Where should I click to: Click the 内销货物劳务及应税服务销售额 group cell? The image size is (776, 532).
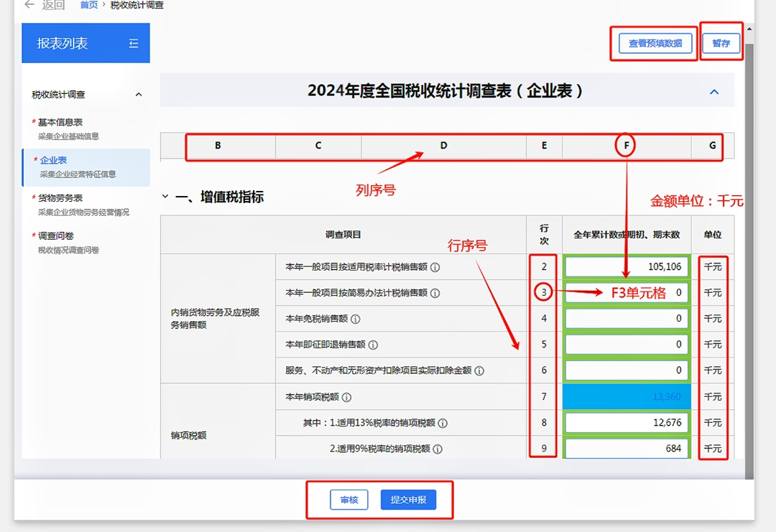coord(218,318)
